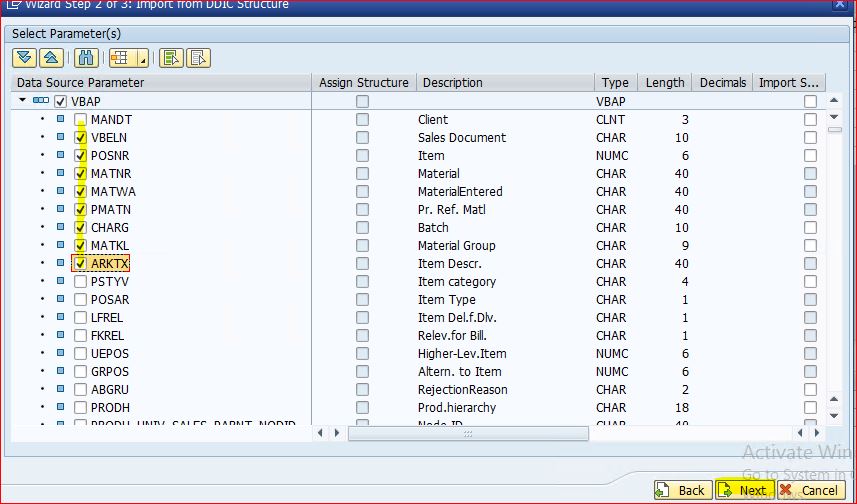Collapse the VBAP tree node
This screenshot has height=504, width=857.
pos(22,102)
